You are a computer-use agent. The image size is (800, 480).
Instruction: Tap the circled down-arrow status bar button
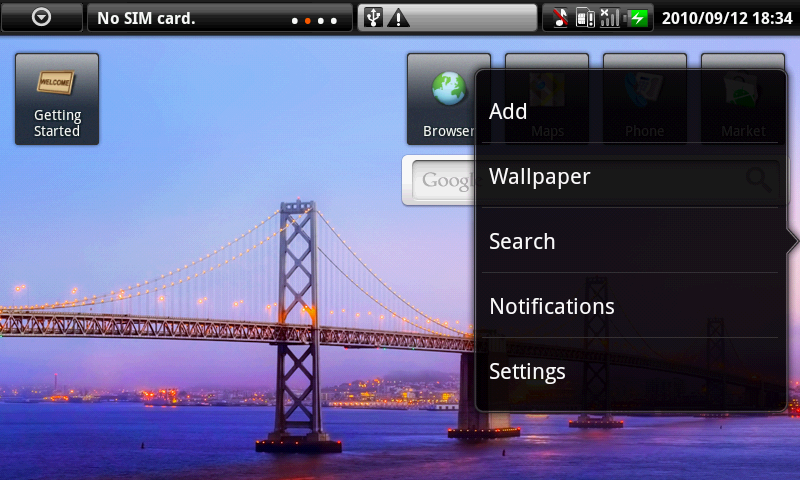[41, 17]
